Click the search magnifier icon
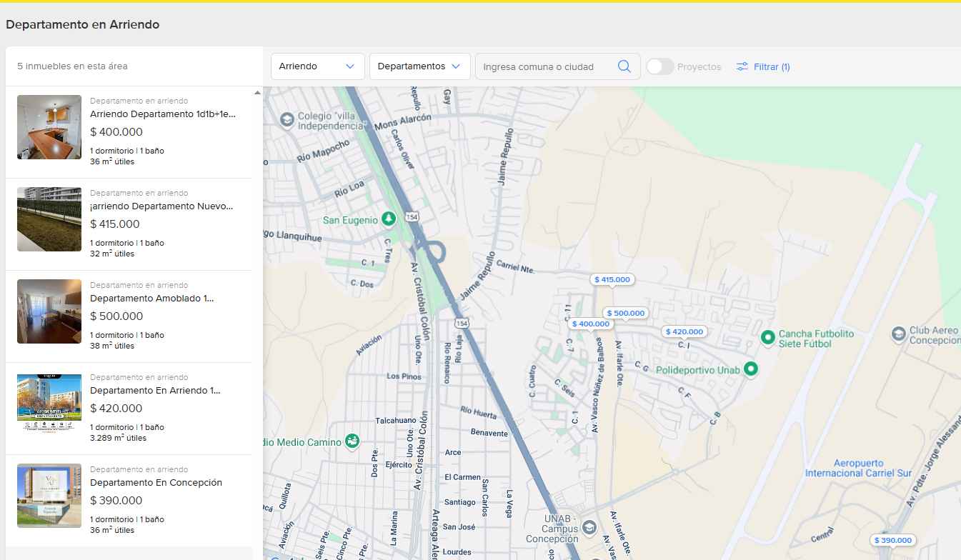 click(624, 66)
